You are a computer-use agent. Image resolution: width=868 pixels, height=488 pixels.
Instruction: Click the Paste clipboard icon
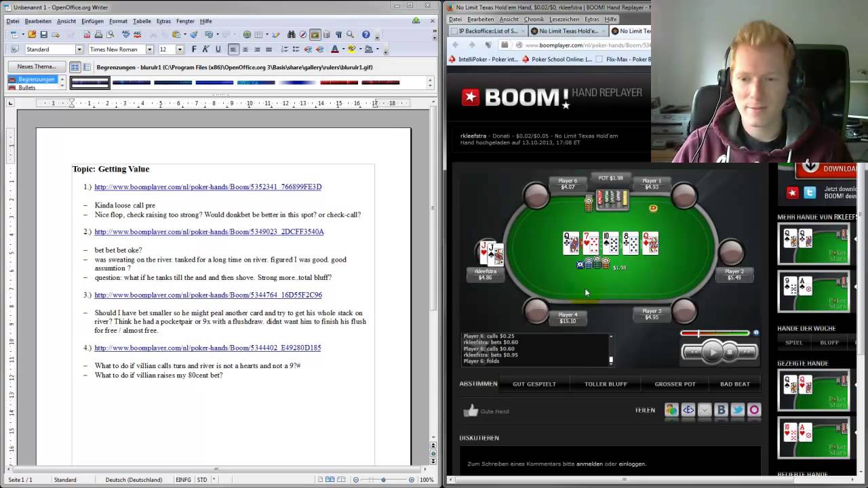point(176,35)
